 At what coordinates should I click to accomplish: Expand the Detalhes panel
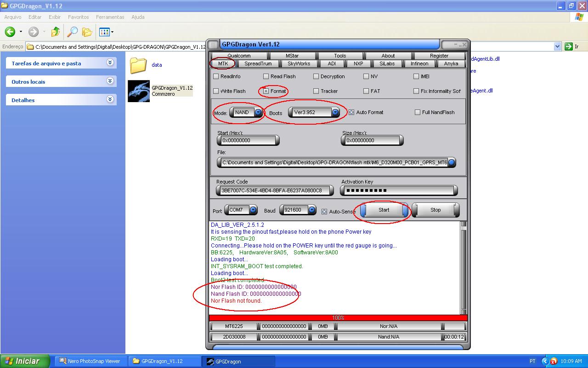coord(110,99)
